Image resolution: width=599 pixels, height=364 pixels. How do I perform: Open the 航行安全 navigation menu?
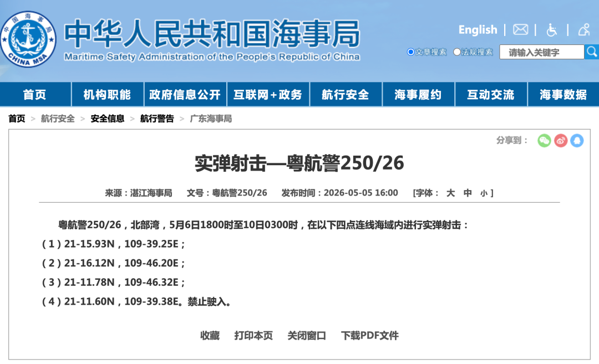click(346, 94)
